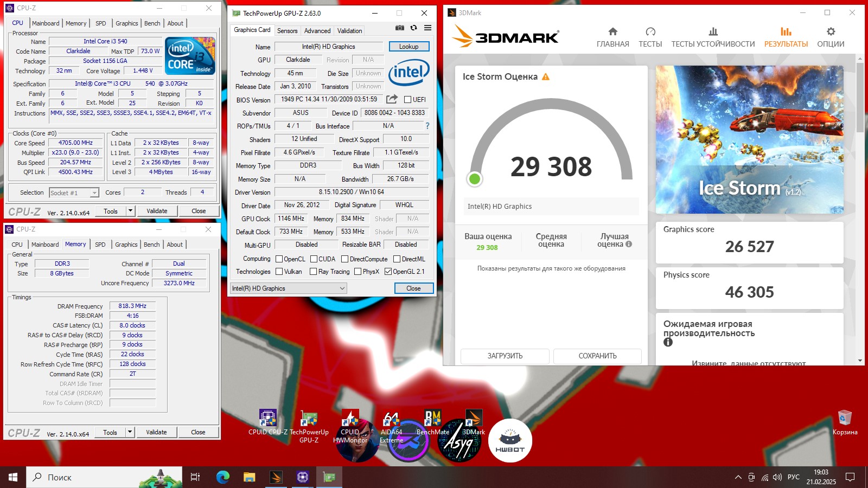Open 3DMark desktop shortcut
868x488 pixels.
tap(474, 422)
